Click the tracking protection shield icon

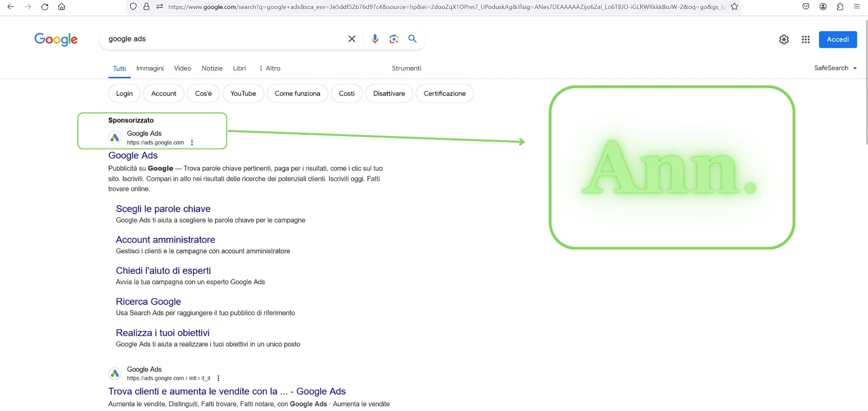click(x=133, y=6)
